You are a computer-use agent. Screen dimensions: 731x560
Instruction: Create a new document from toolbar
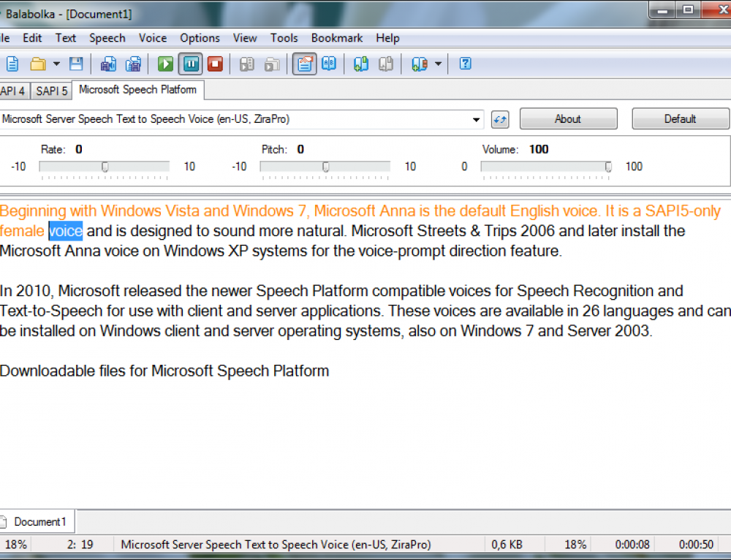click(x=12, y=64)
